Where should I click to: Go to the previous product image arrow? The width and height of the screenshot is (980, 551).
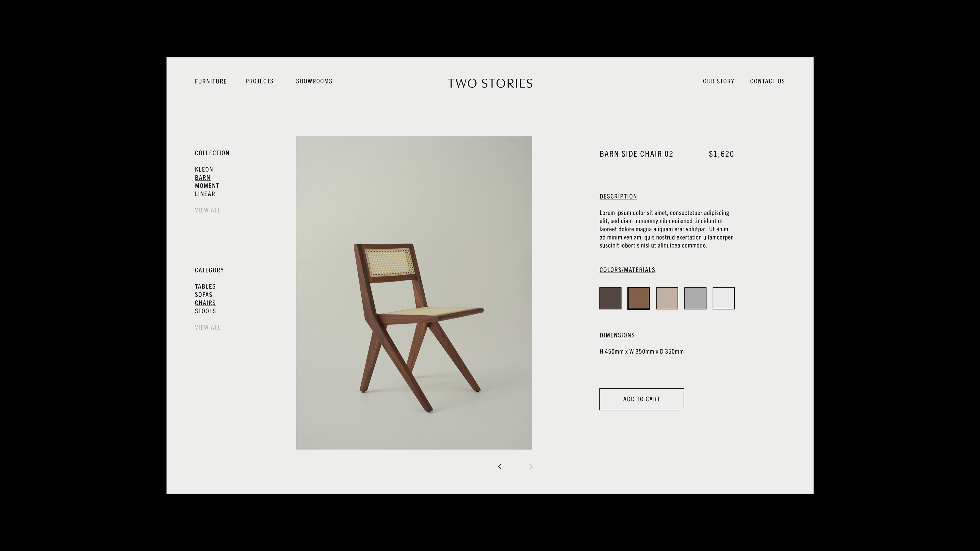point(499,466)
